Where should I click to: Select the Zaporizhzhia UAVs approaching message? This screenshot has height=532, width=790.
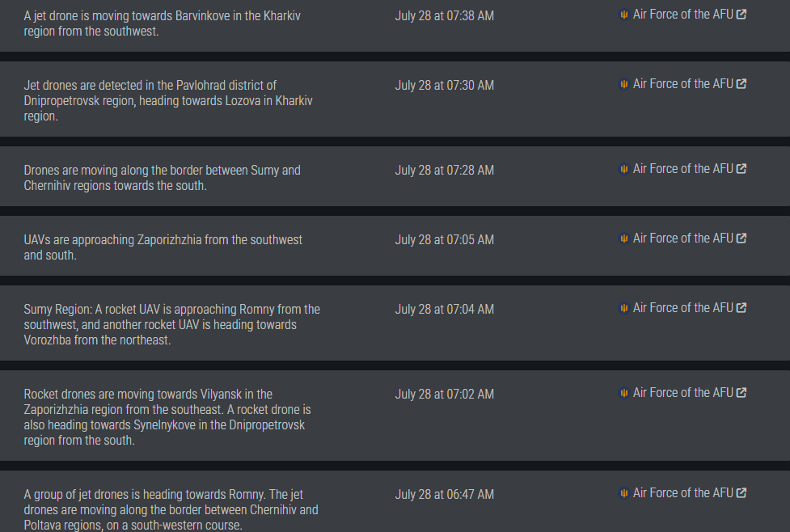click(163, 247)
